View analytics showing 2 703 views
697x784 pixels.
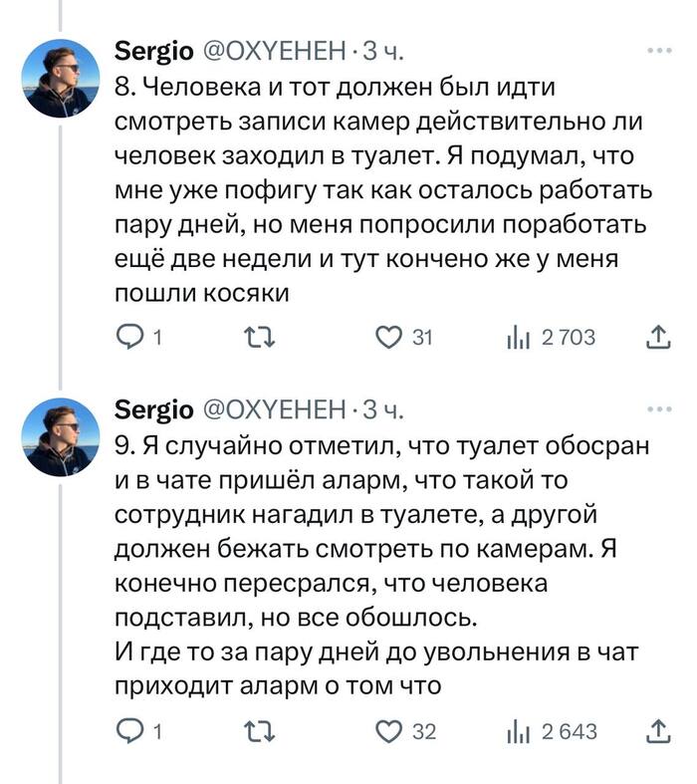pos(517,339)
